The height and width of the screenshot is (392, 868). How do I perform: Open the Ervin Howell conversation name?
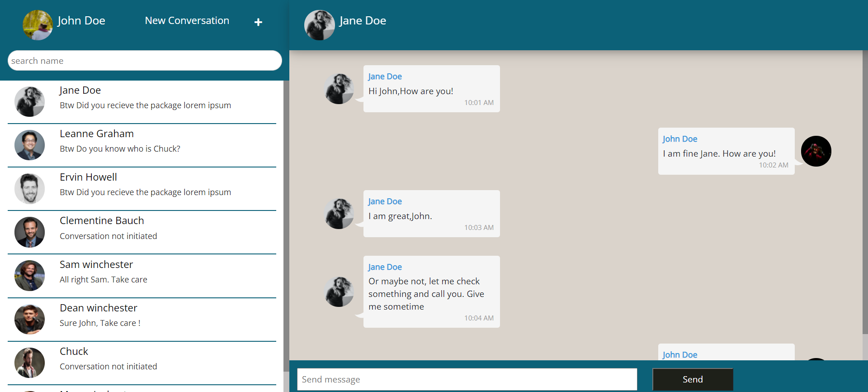(x=88, y=177)
